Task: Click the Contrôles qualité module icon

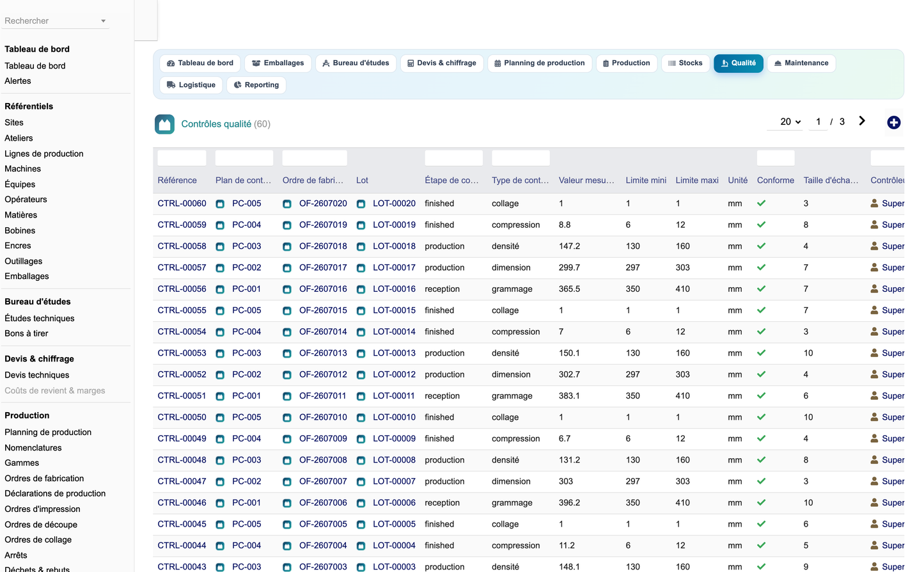Action: (x=164, y=124)
